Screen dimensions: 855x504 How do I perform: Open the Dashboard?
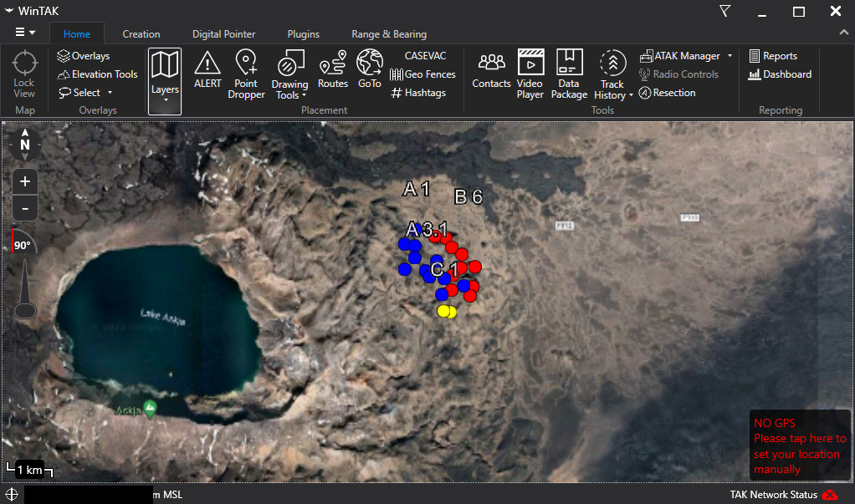click(x=780, y=74)
